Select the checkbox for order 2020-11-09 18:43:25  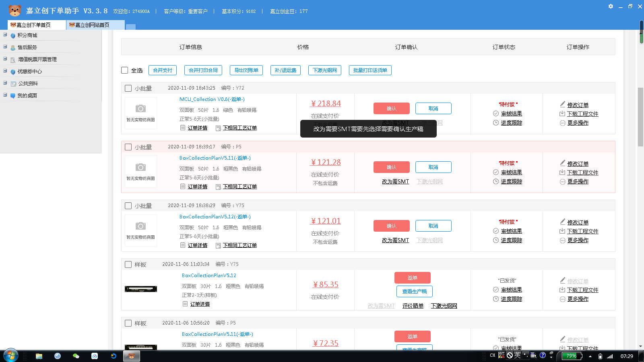click(128, 88)
